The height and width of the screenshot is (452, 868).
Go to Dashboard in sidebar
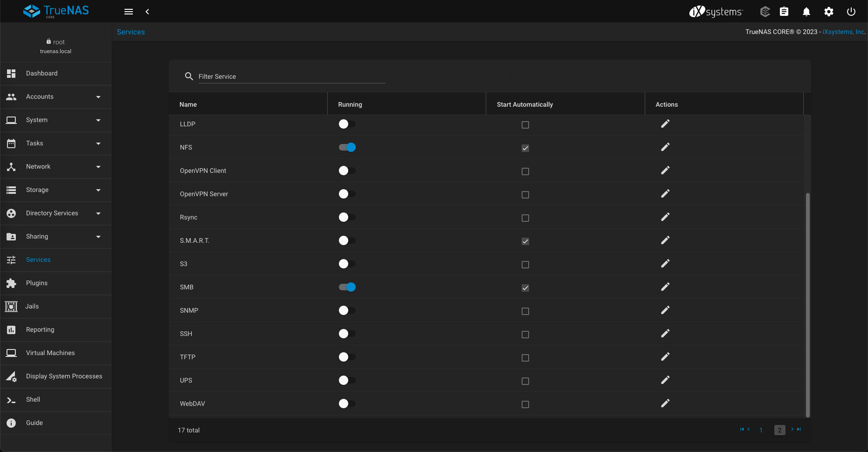pos(42,73)
